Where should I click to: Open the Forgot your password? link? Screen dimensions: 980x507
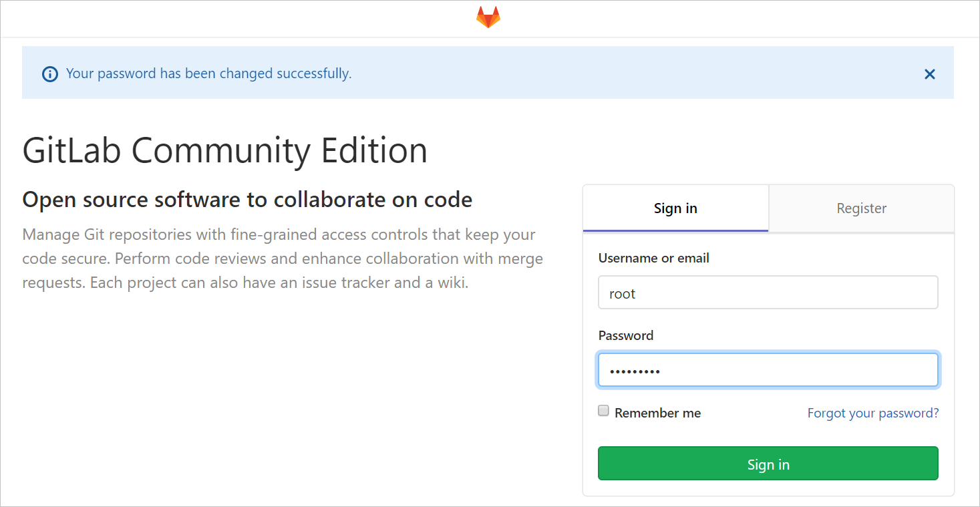(x=872, y=413)
